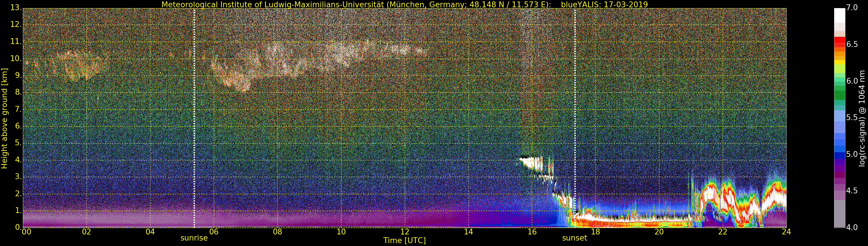Click the white top segment of the colorbar

(x=839, y=16)
